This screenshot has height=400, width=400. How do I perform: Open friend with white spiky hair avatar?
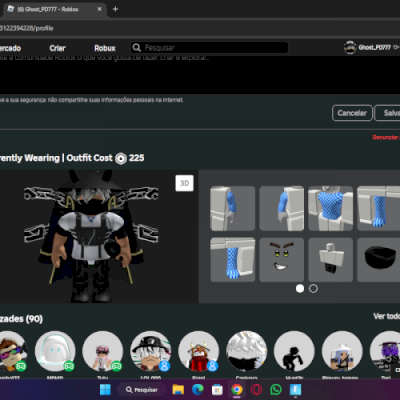pos(247,351)
